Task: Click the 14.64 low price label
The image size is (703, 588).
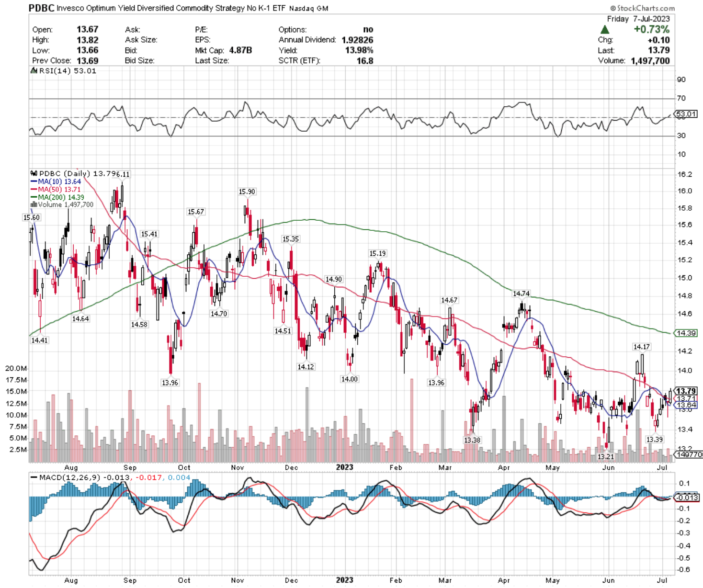Action: [x=80, y=318]
